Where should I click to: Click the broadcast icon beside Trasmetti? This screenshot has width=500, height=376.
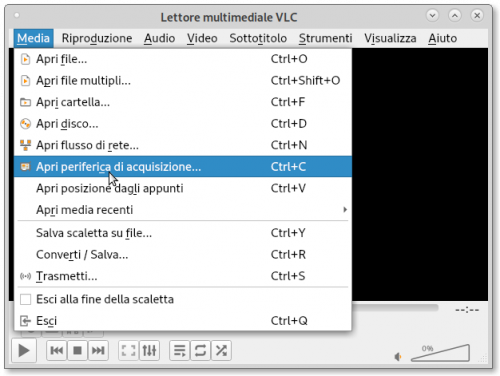(25, 276)
